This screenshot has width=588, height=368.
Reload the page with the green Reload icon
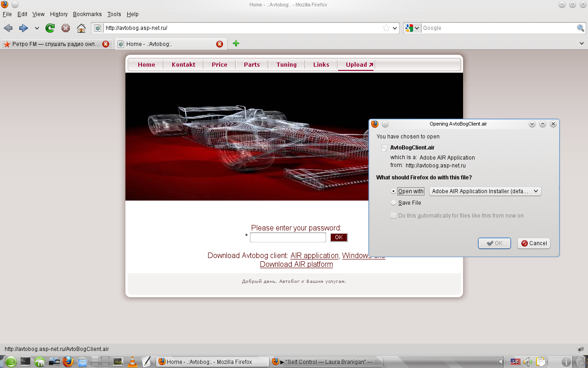(50, 28)
